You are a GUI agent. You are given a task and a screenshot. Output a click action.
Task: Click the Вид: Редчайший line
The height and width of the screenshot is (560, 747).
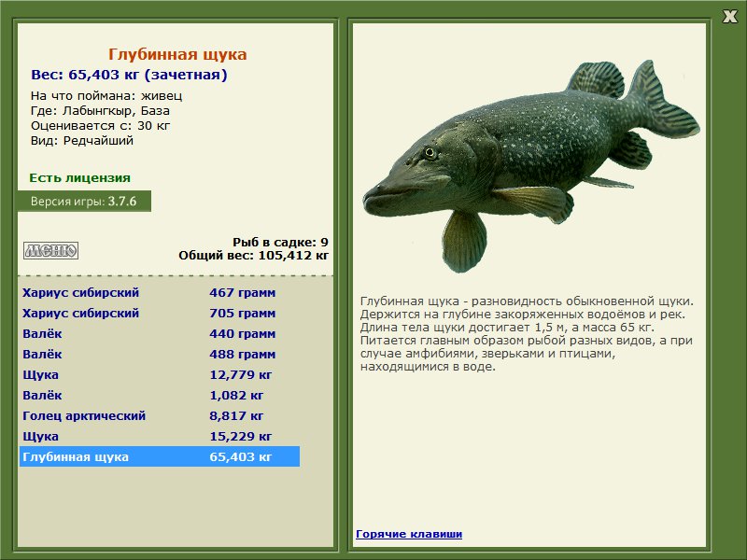(x=82, y=141)
